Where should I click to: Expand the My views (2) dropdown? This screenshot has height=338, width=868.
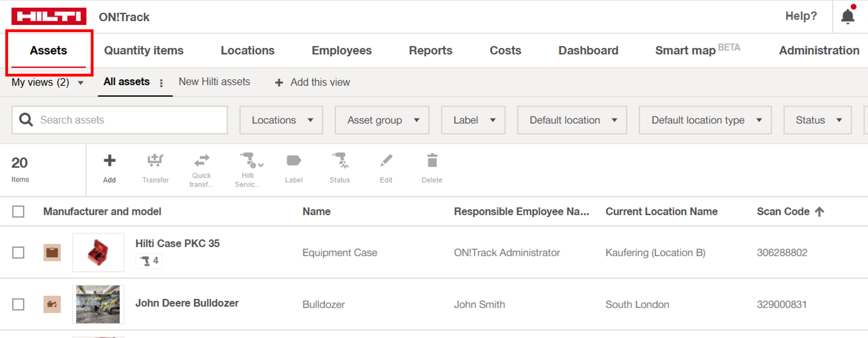[x=47, y=83]
